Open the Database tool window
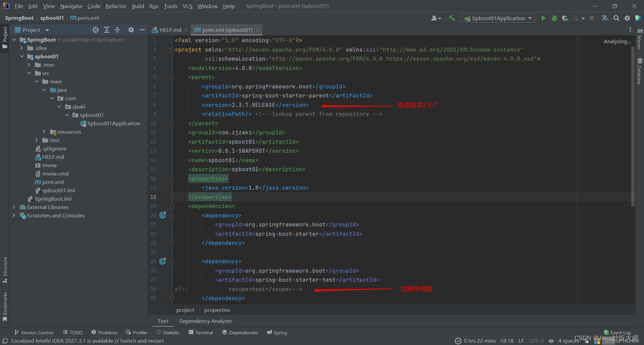644x345 pixels. click(640, 71)
